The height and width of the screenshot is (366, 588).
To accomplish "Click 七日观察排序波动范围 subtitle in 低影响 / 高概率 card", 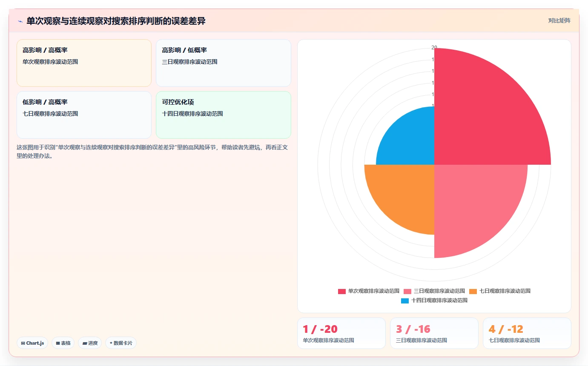I will [50, 114].
